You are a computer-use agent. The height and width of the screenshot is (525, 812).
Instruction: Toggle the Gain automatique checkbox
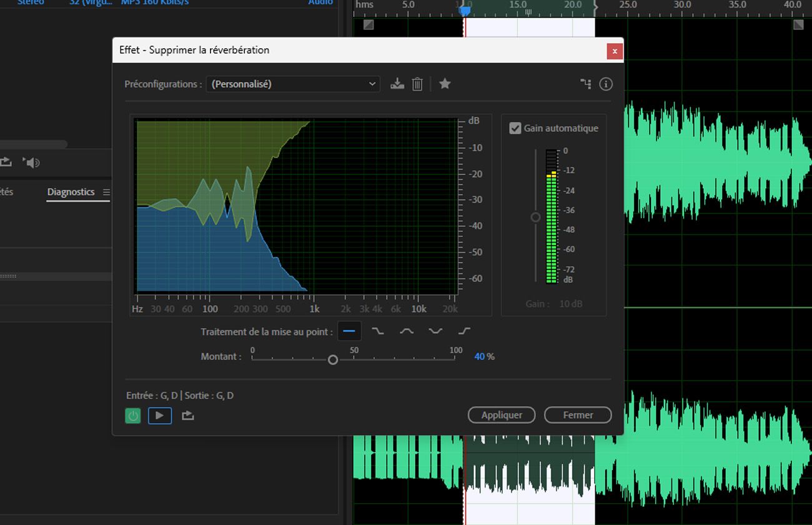tap(515, 128)
